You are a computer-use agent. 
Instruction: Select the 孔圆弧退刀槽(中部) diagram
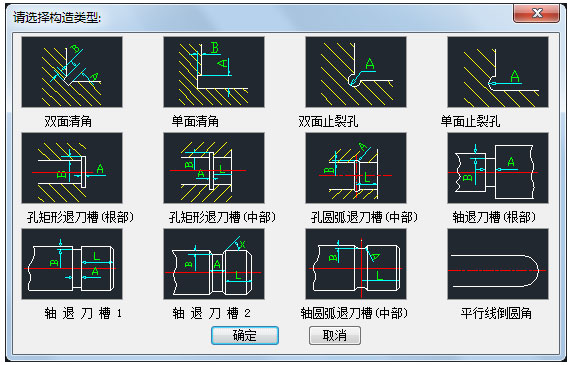(x=356, y=168)
